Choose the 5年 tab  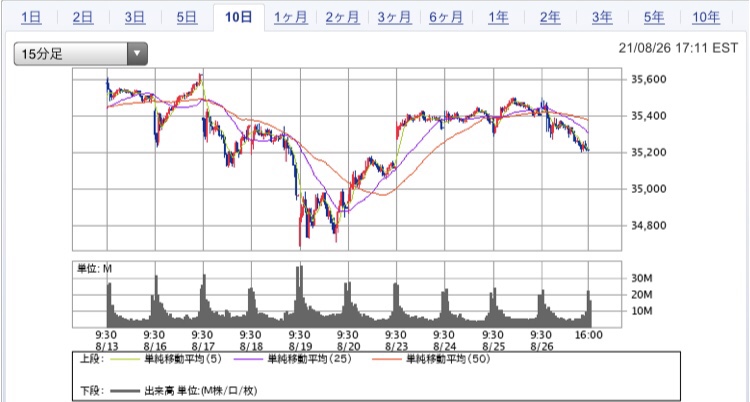(x=654, y=18)
